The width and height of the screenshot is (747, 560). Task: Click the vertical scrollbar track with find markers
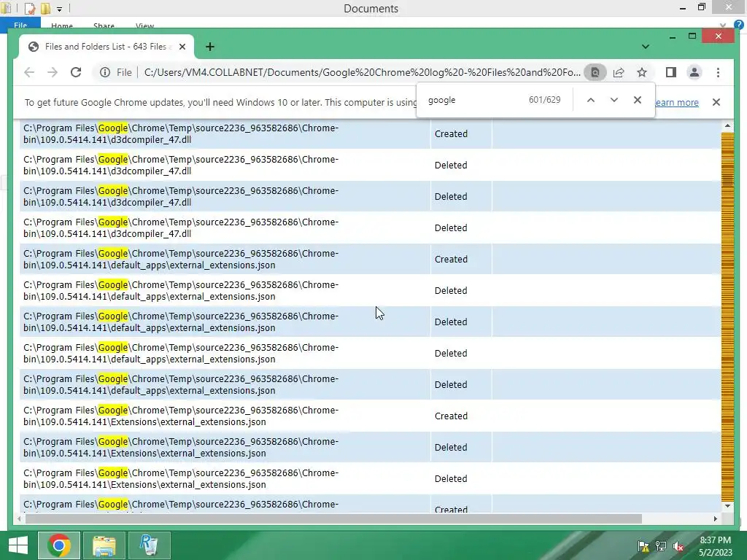click(x=727, y=316)
